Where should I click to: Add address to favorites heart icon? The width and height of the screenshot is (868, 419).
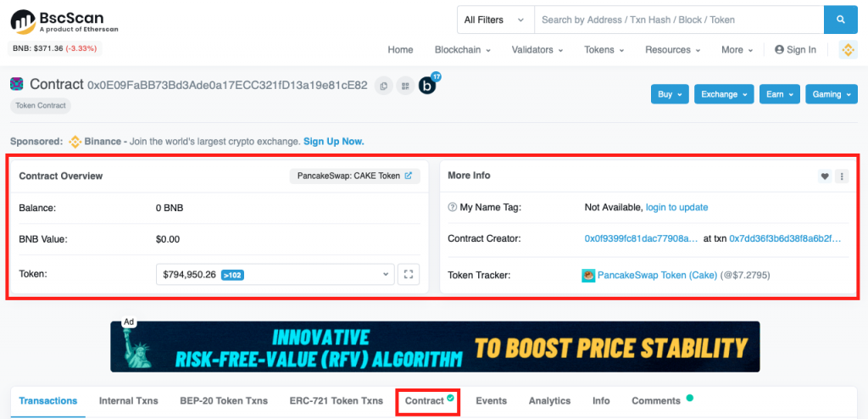[x=825, y=176]
